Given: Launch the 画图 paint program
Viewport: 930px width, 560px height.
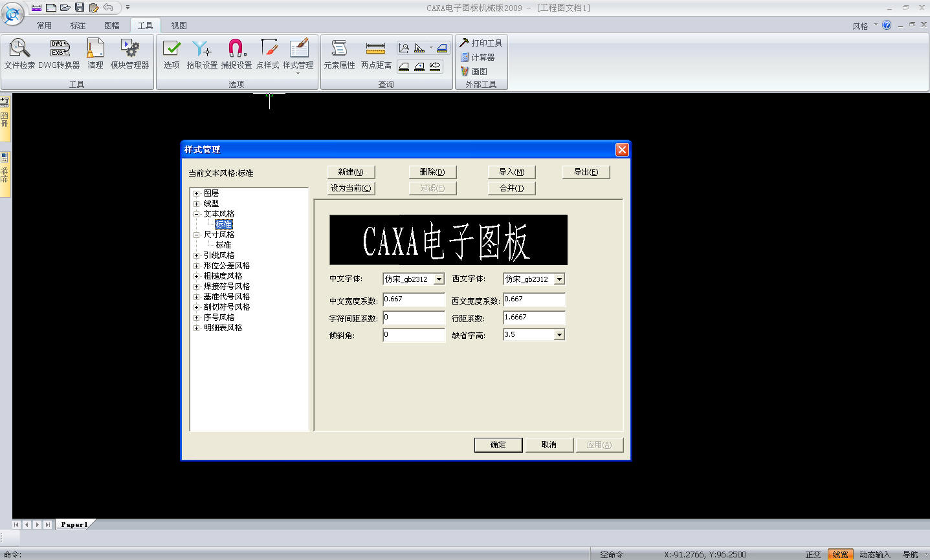Looking at the screenshot, I should coord(474,71).
